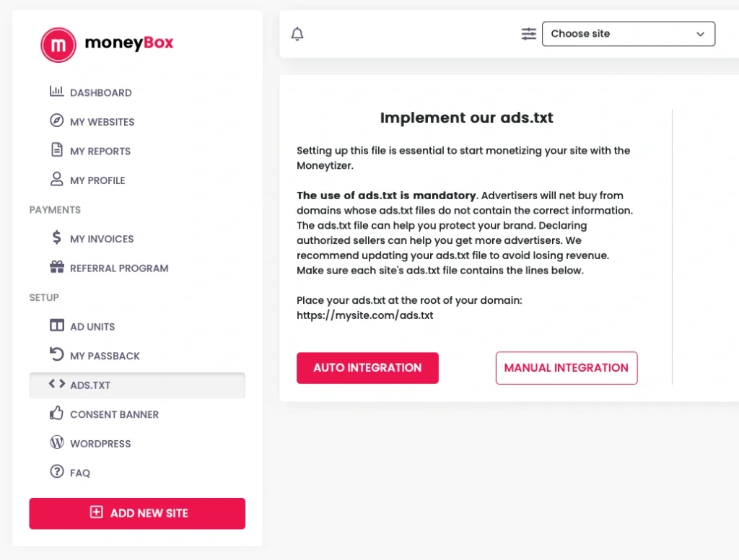Viewport: 739px width, 560px height.
Task: Open the Consent Banner section
Action: [114, 414]
